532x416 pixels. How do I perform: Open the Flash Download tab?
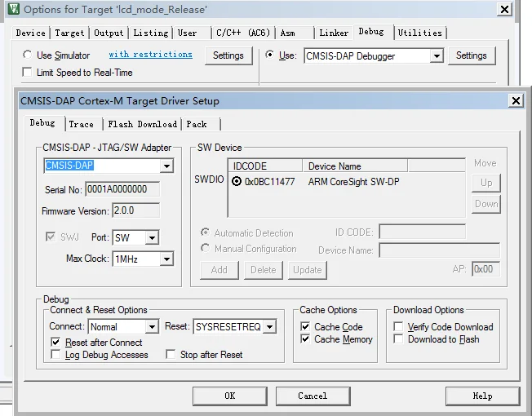pyautogui.click(x=143, y=124)
